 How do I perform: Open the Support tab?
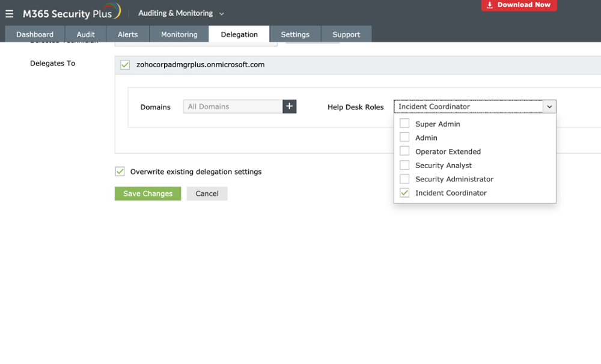point(346,34)
